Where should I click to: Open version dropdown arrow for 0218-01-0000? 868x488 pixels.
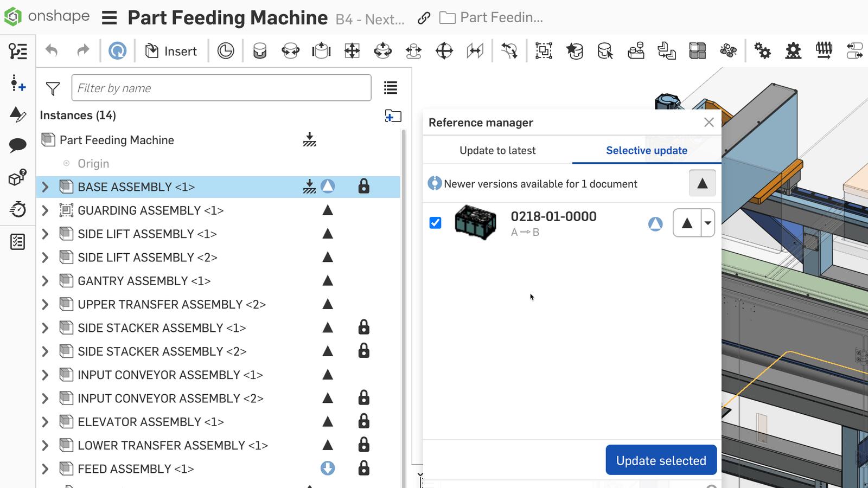pos(708,223)
